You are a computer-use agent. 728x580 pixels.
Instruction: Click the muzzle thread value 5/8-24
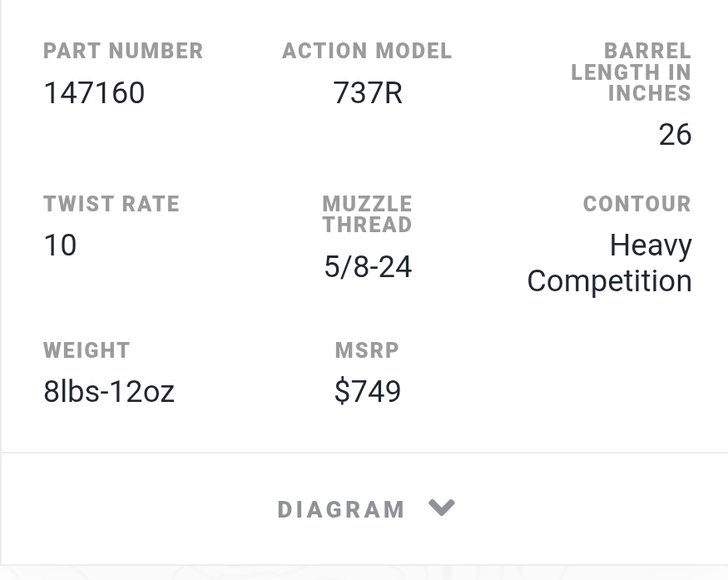[x=368, y=267]
